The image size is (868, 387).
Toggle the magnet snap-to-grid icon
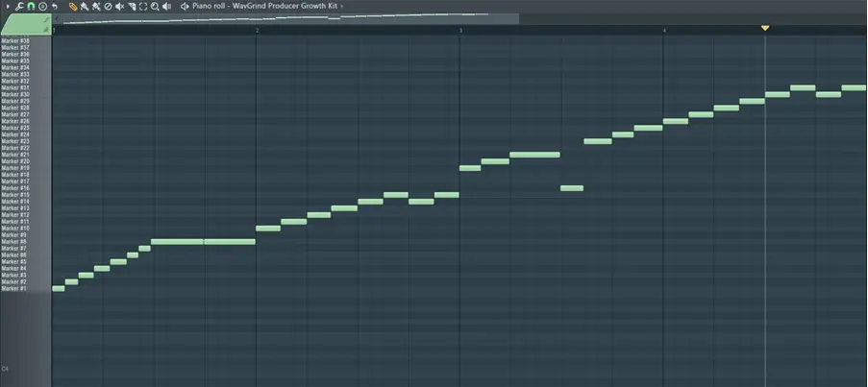[x=31, y=6]
